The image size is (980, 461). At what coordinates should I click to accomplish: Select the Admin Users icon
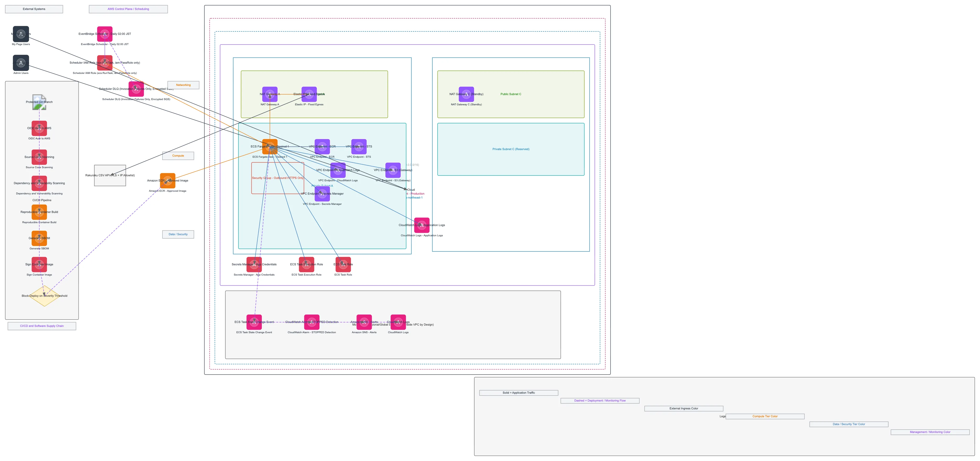(21, 63)
